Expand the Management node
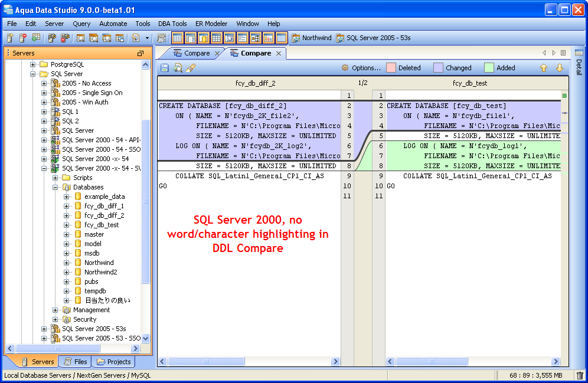Viewport: 588px width, 383px height. pyautogui.click(x=55, y=310)
